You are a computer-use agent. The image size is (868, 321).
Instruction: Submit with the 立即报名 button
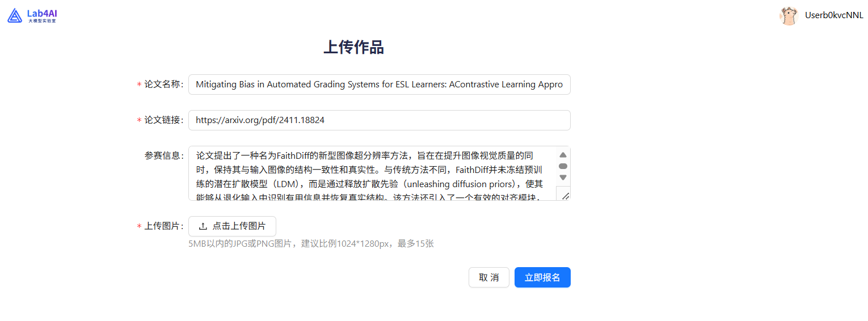(542, 277)
